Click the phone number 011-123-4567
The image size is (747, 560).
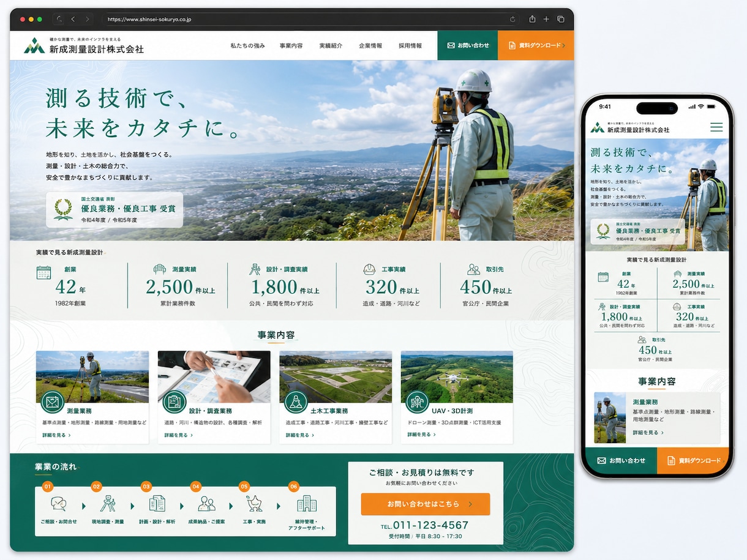coord(430,525)
